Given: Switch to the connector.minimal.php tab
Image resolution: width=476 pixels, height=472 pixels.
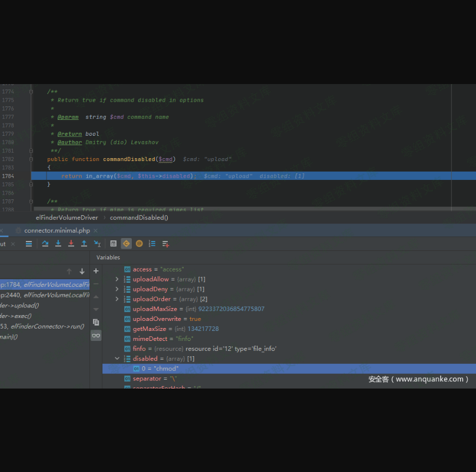Looking at the screenshot, I should click(x=56, y=230).
